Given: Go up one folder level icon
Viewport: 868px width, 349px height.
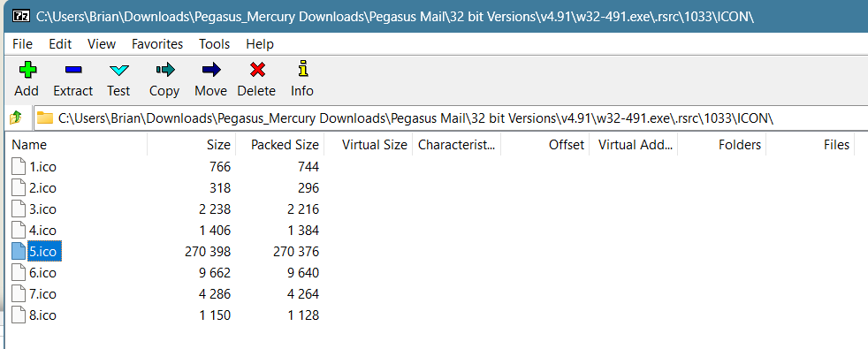Looking at the screenshot, I should pos(16,118).
